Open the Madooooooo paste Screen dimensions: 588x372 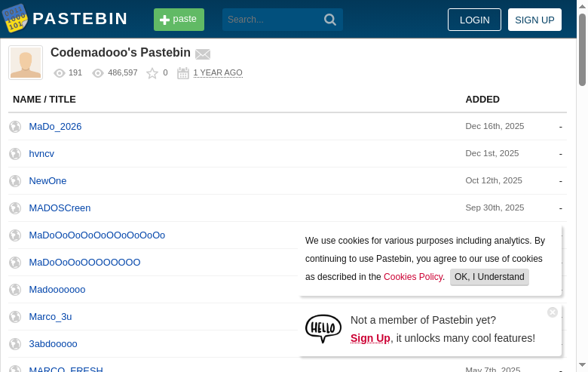point(57,290)
